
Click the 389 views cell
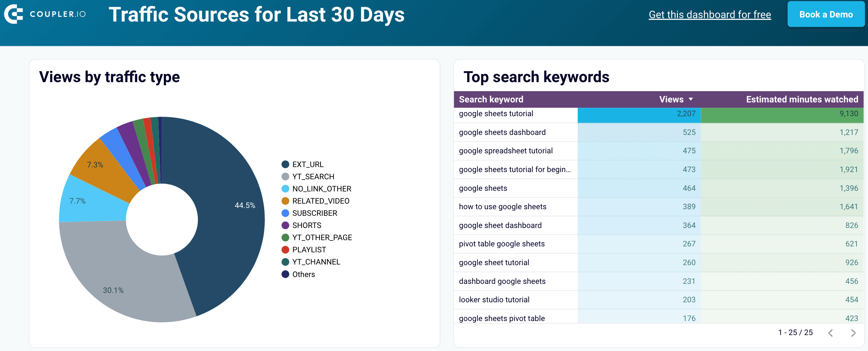[639, 207]
